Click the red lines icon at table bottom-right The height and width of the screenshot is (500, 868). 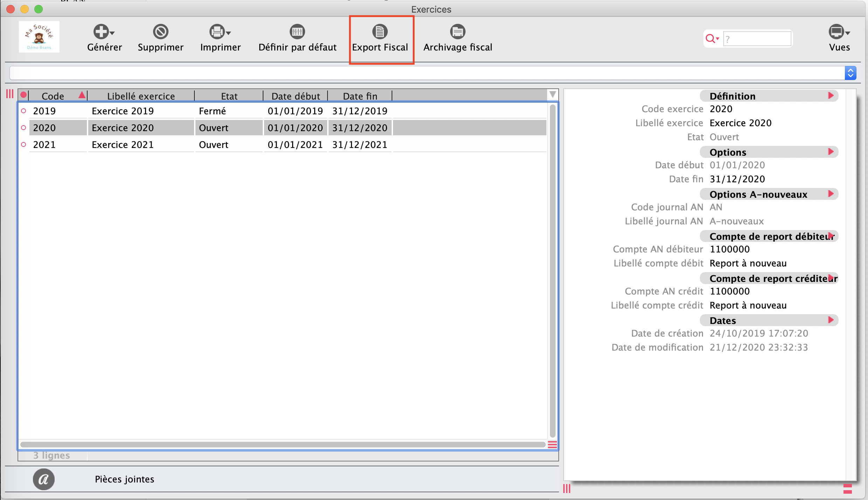tap(552, 445)
